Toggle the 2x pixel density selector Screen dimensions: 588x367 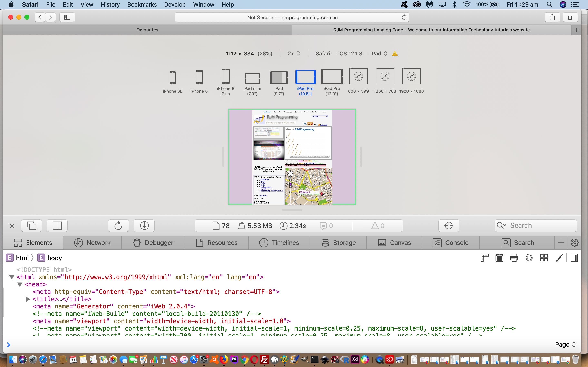point(293,53)
